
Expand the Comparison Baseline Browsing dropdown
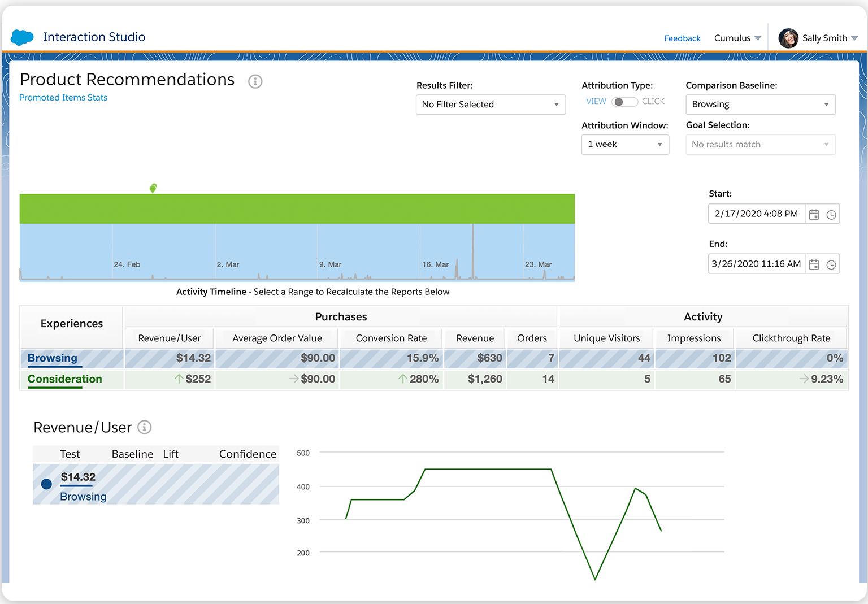(760, 105)
